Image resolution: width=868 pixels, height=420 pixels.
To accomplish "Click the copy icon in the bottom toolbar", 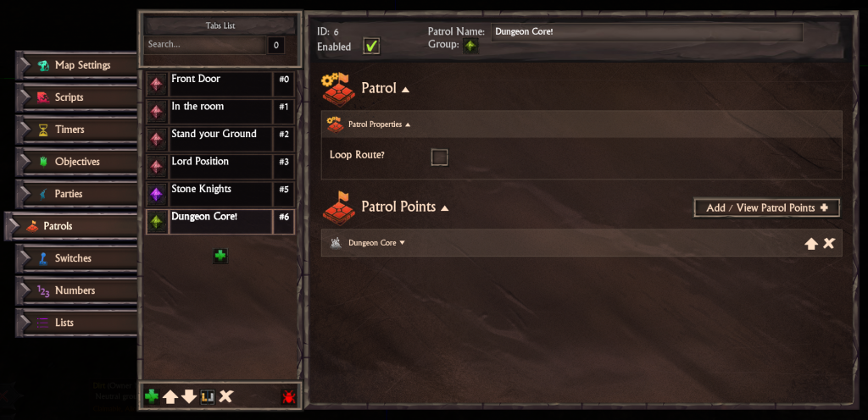I will 208,396.
